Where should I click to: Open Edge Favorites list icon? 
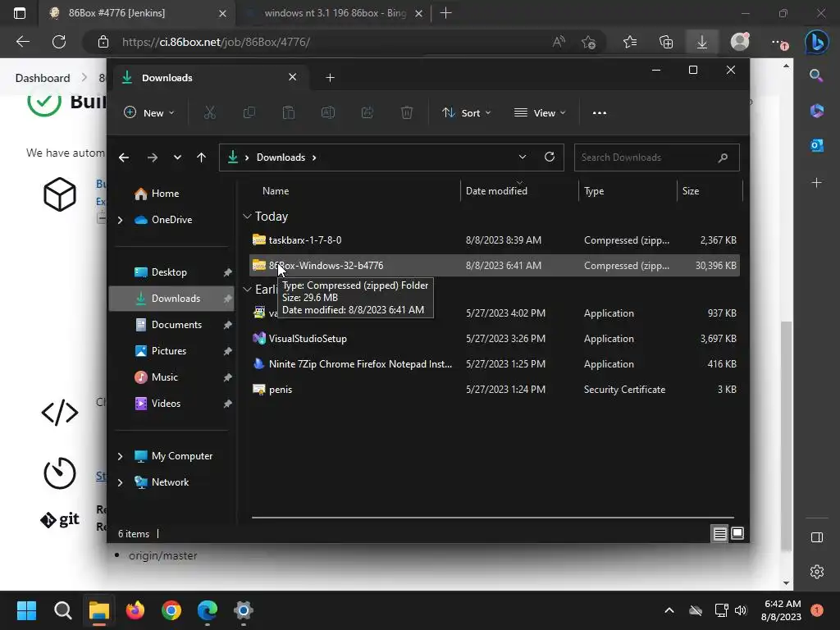coord(630,42)
